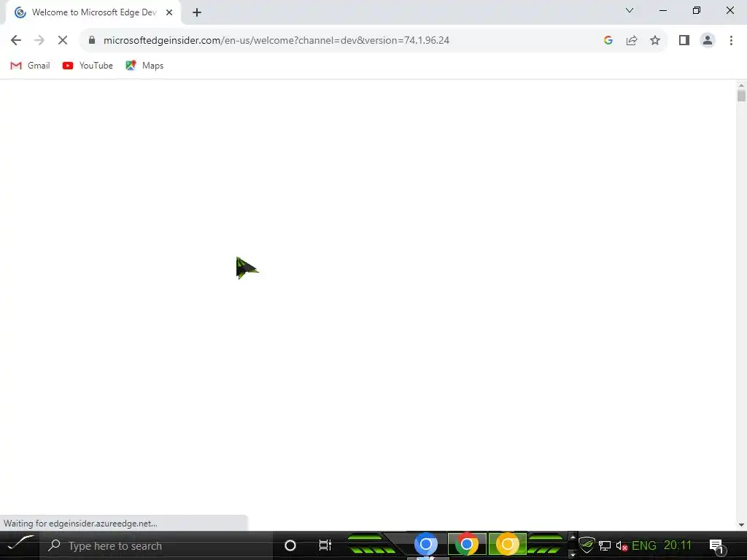
Task: Close the Welcome to Microsoft Edge Dev tab
Action: coord(169,12)
